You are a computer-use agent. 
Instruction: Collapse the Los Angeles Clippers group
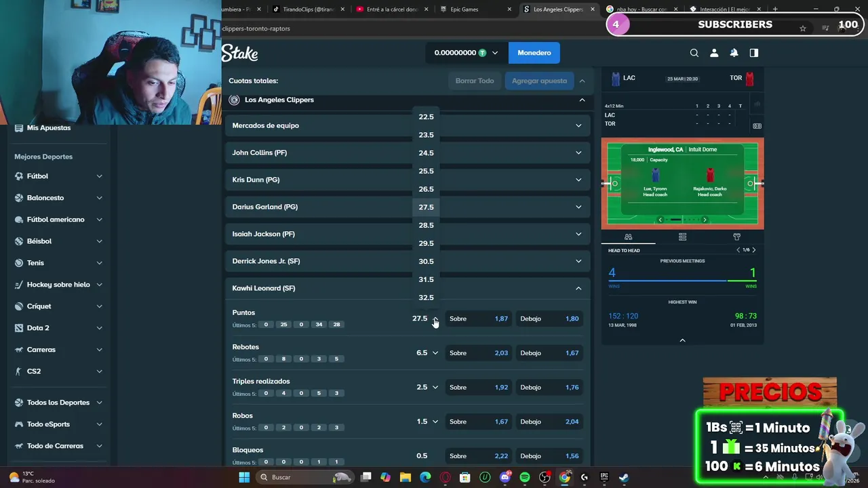click(582, 100)
